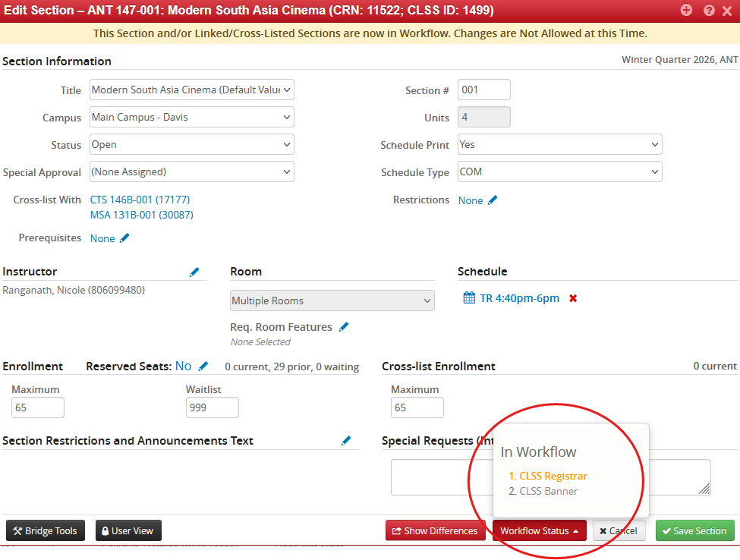Change the Status dropdown from Open
Image resolution: width=740 pixels, height=560 pixels.
click(x=191, y=144)
